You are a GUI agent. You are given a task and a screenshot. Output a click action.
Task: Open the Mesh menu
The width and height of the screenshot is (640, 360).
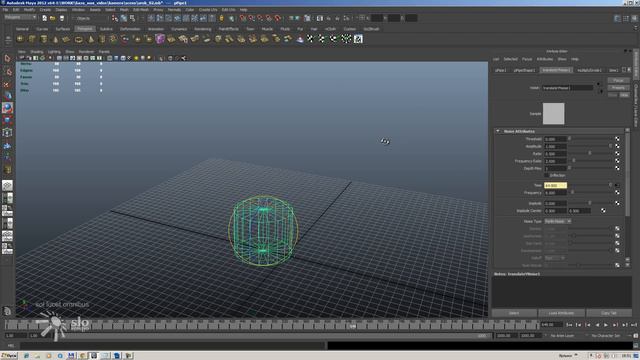click(x=124, y=10)
